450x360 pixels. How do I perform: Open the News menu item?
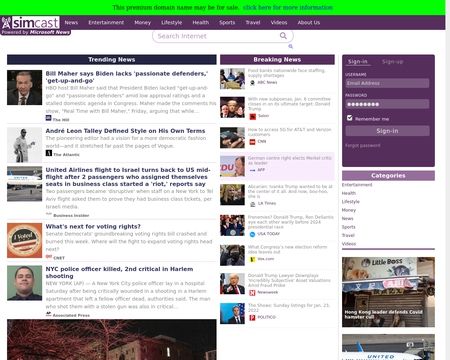point(71,23)
